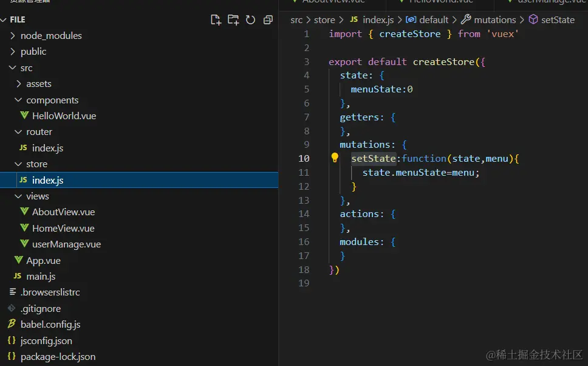Open package-lock.json
Screen dimensions: 588x366
(x=58, y=357)
